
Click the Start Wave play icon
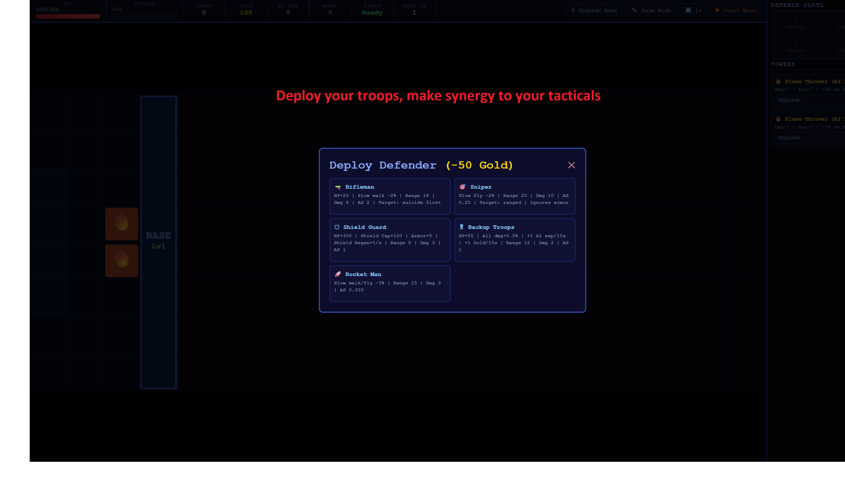(717, 10)
